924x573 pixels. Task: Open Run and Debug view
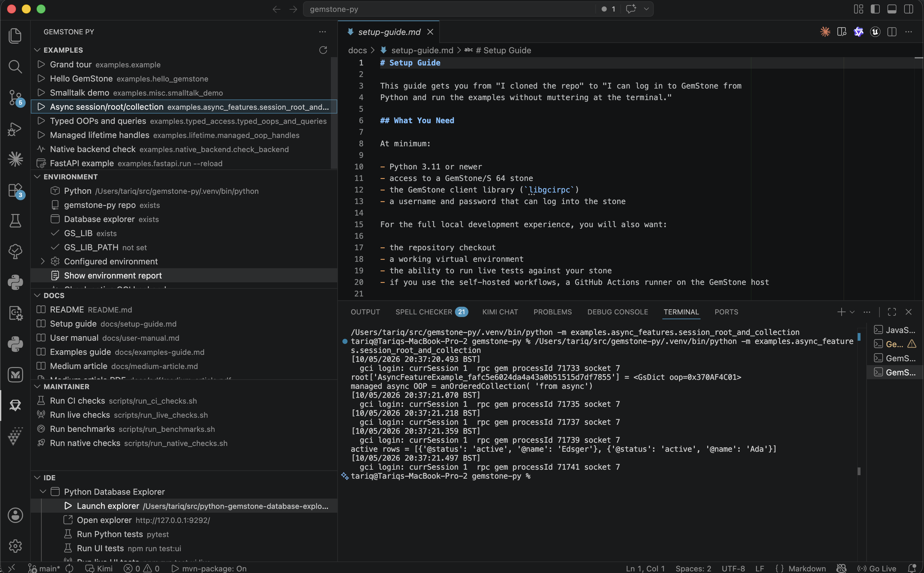15,129
